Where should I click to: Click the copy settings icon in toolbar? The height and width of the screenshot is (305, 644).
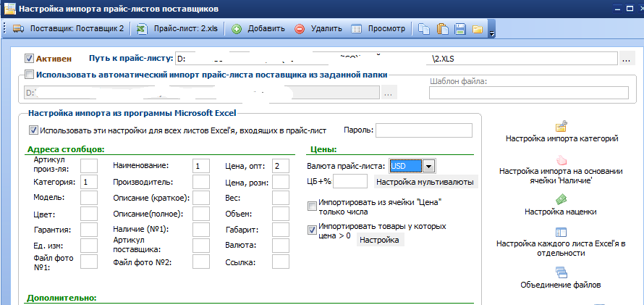pos(424,29)
